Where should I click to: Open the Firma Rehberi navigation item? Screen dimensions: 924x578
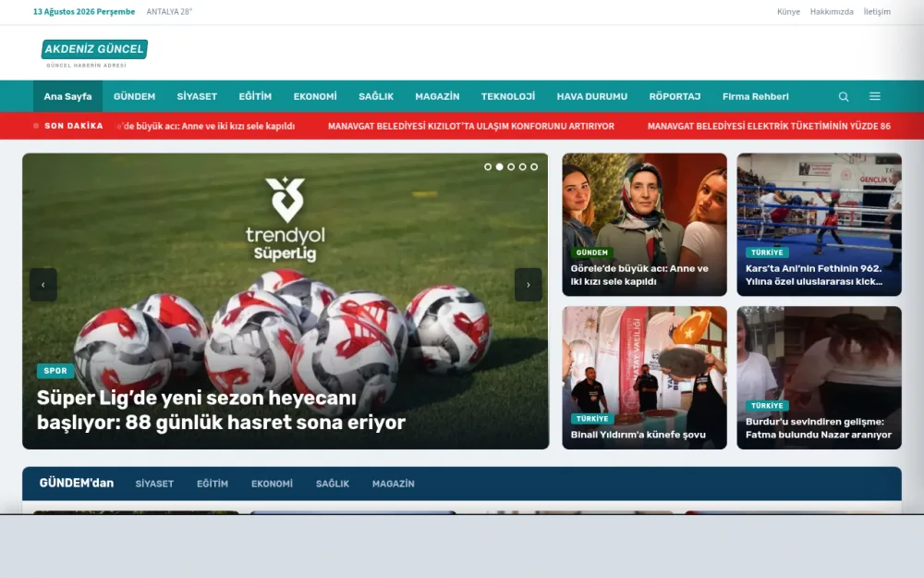[x=756, y=96]
